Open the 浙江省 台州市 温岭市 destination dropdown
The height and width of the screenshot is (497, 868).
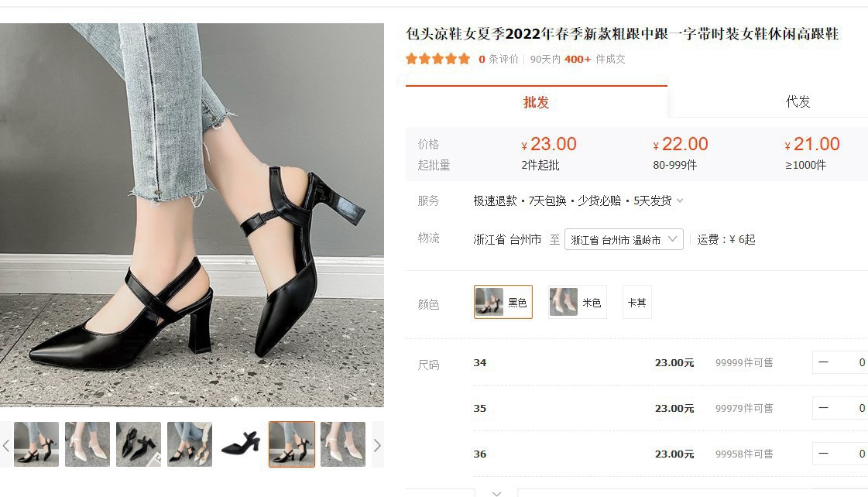pyautogui.click(x=624, y=239)
